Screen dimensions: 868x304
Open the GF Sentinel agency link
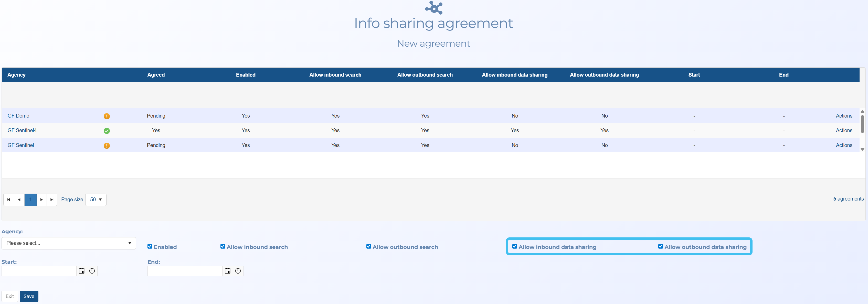point(21,145)
